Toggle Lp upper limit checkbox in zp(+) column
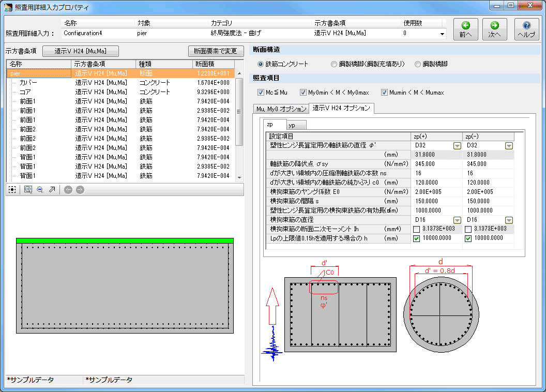 coord(417,238)
